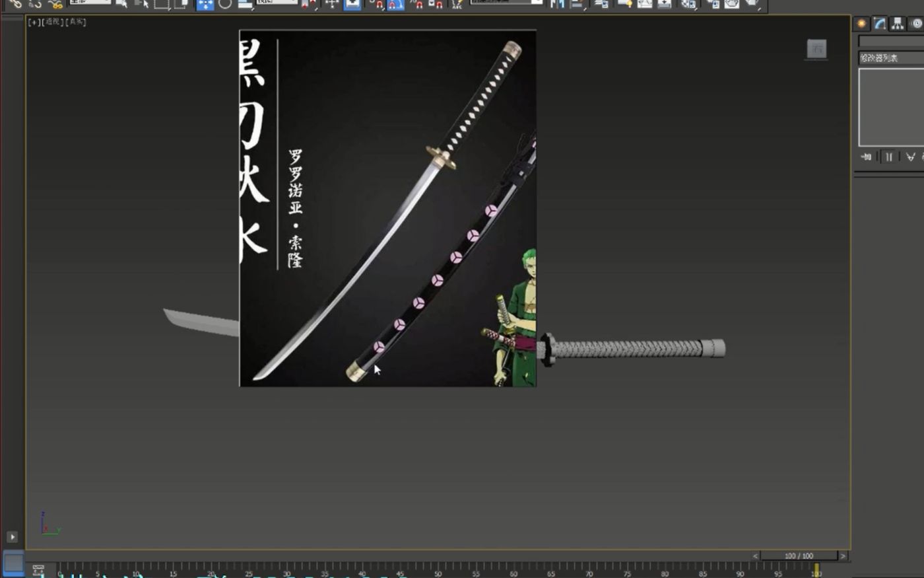Screen dimensions: 924x578
Task: Open the 透视 perspective viewport label menu
Action: [52, 22]
